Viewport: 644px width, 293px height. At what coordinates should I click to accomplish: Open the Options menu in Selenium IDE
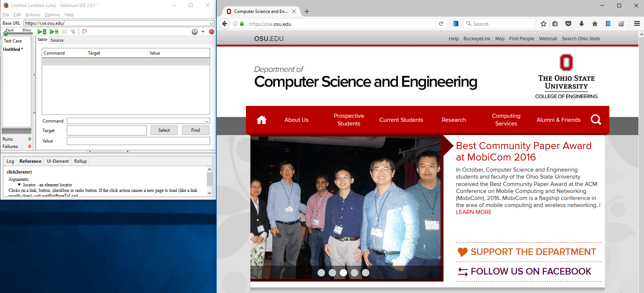[x=52, y=15]
